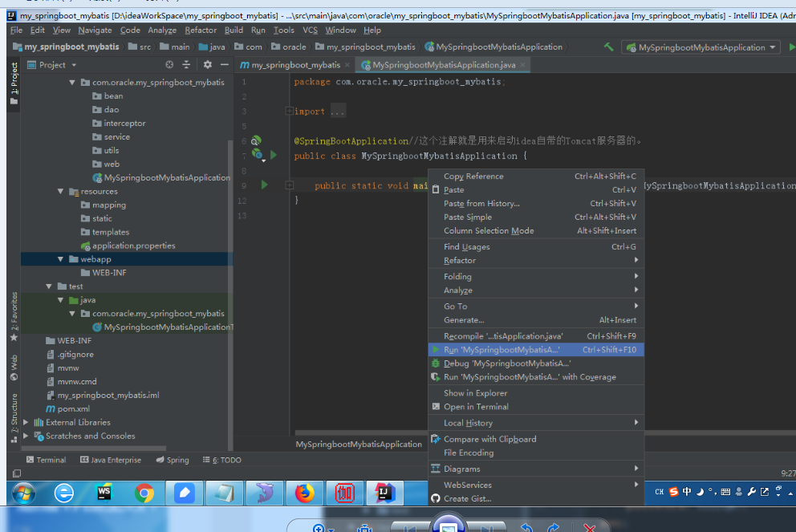The height and width of the screenshot is (532, 796).
Task: Click MySpringbootMybatisApplication structure breadcrumb below editor
Action: [359, 445]
